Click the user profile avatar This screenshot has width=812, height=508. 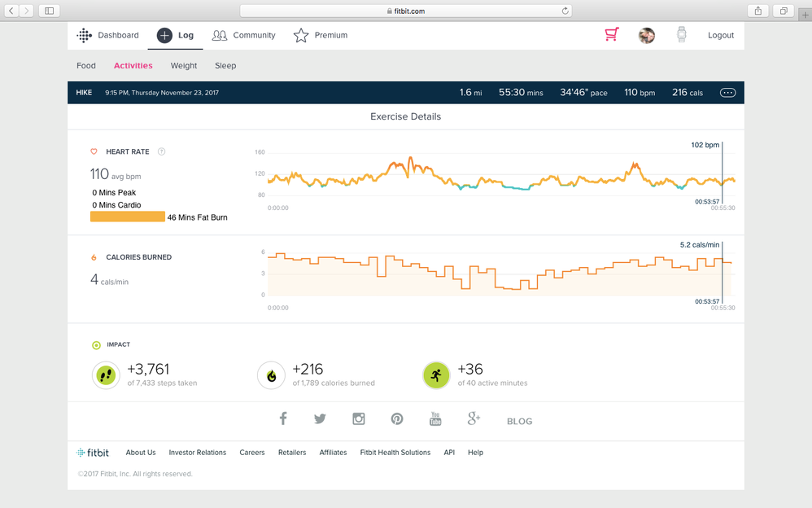tap(646, 35)
